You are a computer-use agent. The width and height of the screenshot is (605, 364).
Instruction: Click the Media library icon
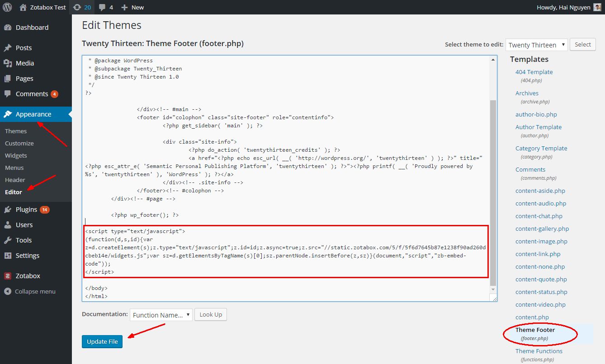pyautogui.click(x=10, y=63)
